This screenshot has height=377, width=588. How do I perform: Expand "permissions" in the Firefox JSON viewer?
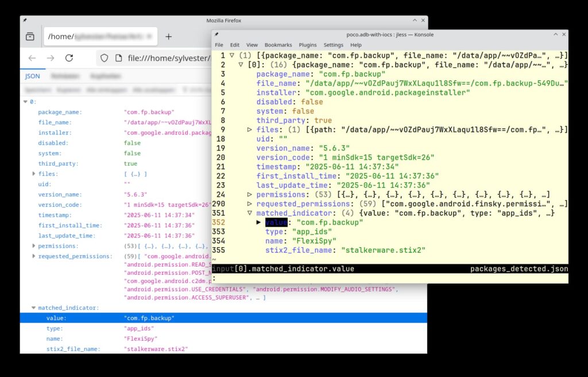pos(33,246)
